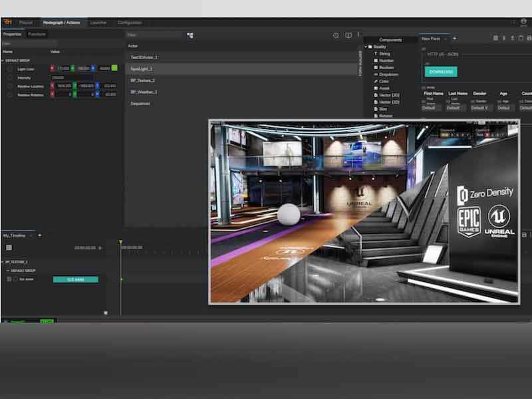This screenshot has width=532, height=399.
Task: Click the Reality Hub logo icon
Action: pyautogui.click(x=7, y=22)
